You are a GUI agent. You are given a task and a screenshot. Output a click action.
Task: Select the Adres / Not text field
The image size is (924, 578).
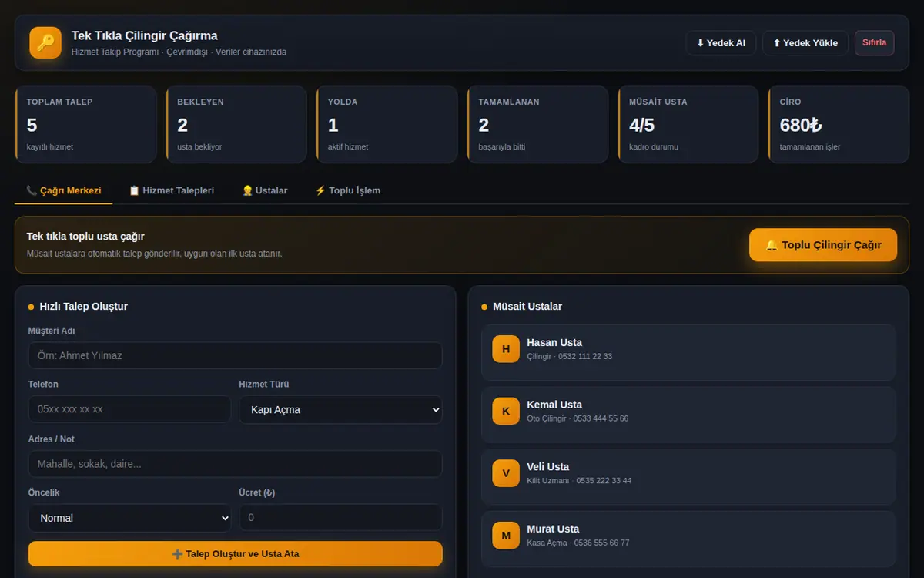coord(236,464)
